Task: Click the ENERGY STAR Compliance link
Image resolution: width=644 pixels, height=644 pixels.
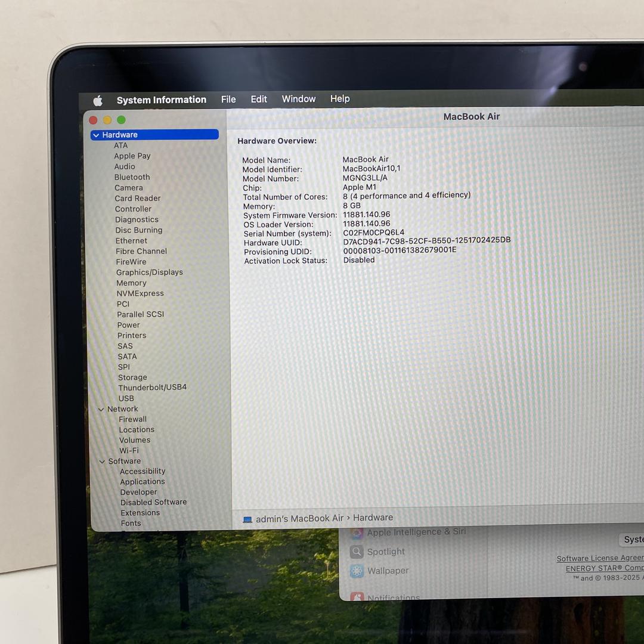Action: [604, 568]
